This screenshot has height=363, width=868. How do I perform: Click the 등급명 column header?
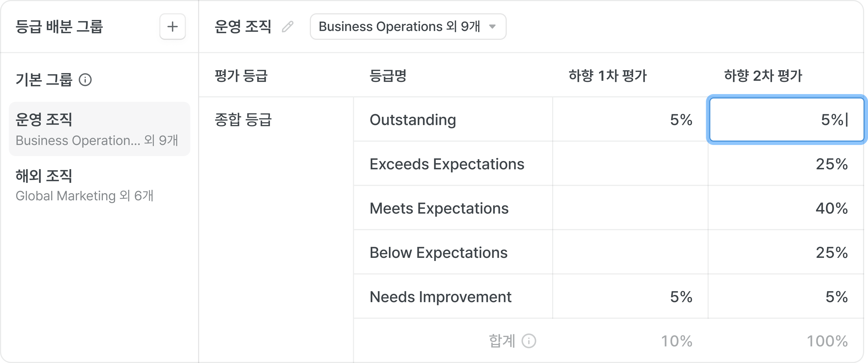pyautogui.click(x=388, y=76)
